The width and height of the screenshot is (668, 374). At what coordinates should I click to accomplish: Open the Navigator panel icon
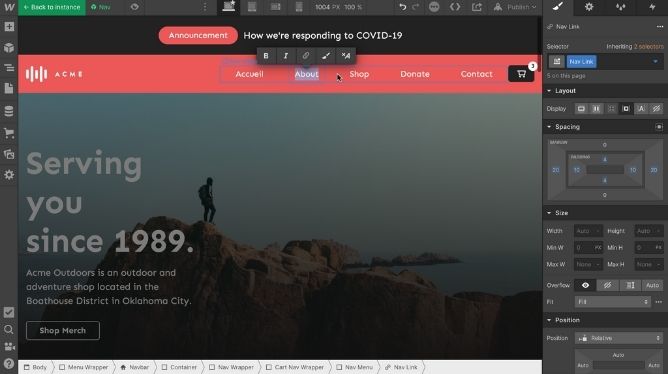tap(9, 68)
